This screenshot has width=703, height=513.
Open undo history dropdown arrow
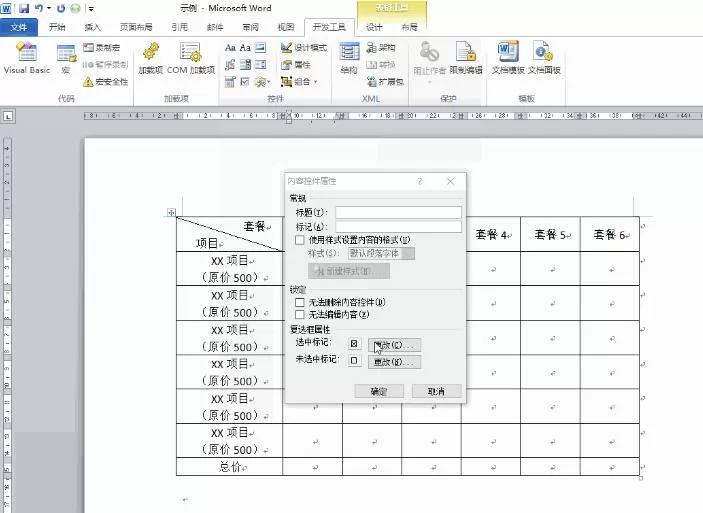pyautogui.click(x=49, y=8)
